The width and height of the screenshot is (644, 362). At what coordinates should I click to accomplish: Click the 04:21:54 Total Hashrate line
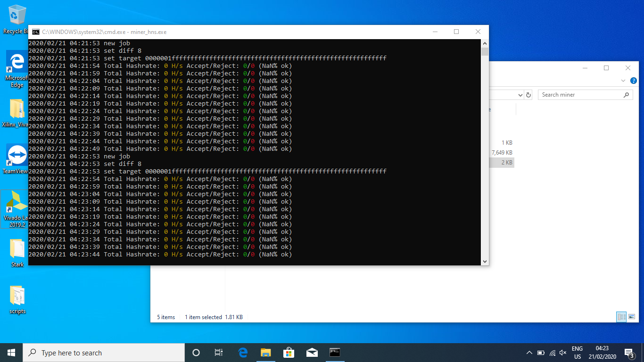pos(160,66)
